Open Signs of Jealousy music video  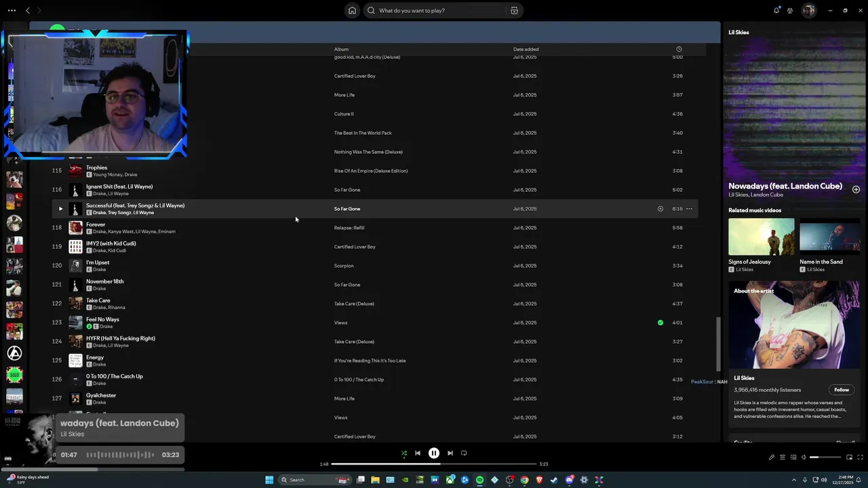pyautogui.click(x=761, y=237)
